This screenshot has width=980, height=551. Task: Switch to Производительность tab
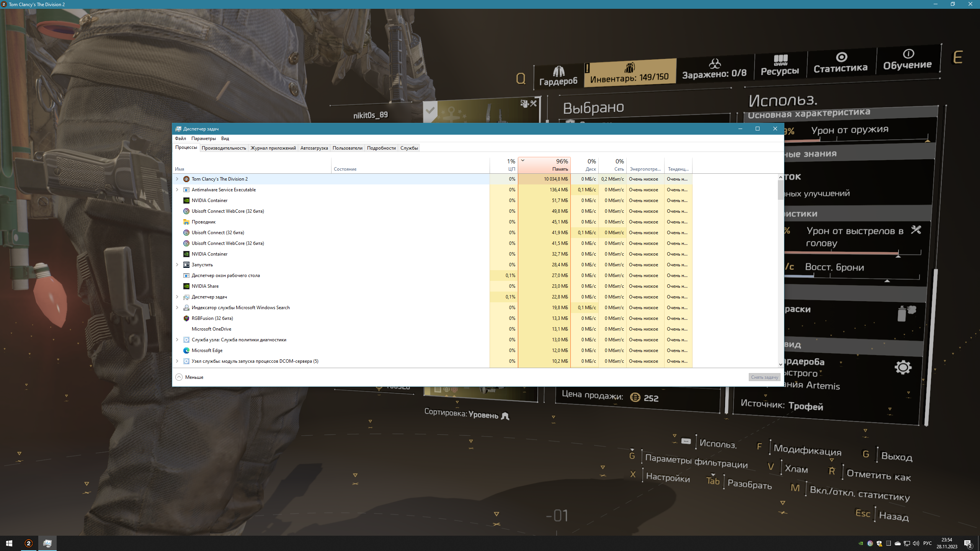[224, 148]
